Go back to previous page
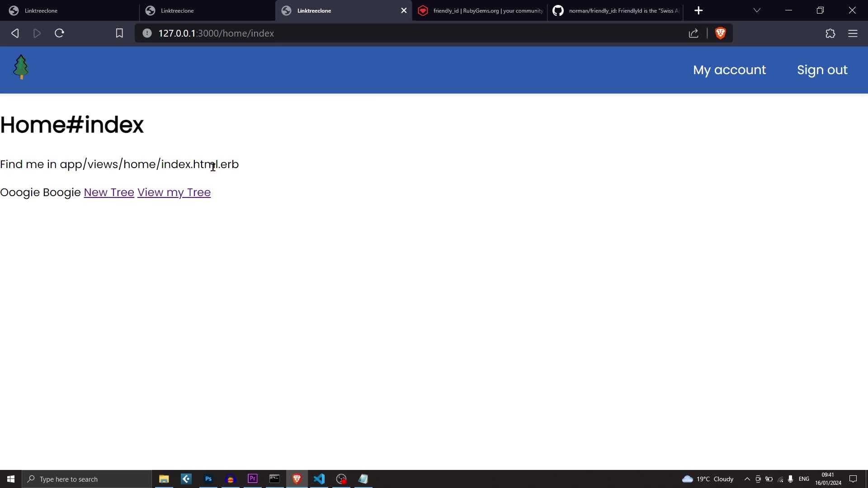The image size is (868, 488). click(15, 33)
